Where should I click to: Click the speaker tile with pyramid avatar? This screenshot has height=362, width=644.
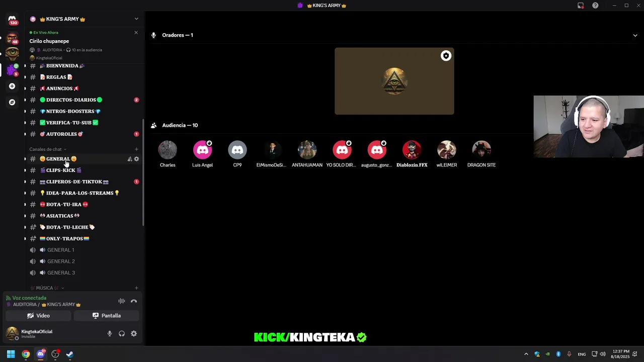(x=394, y=81)
